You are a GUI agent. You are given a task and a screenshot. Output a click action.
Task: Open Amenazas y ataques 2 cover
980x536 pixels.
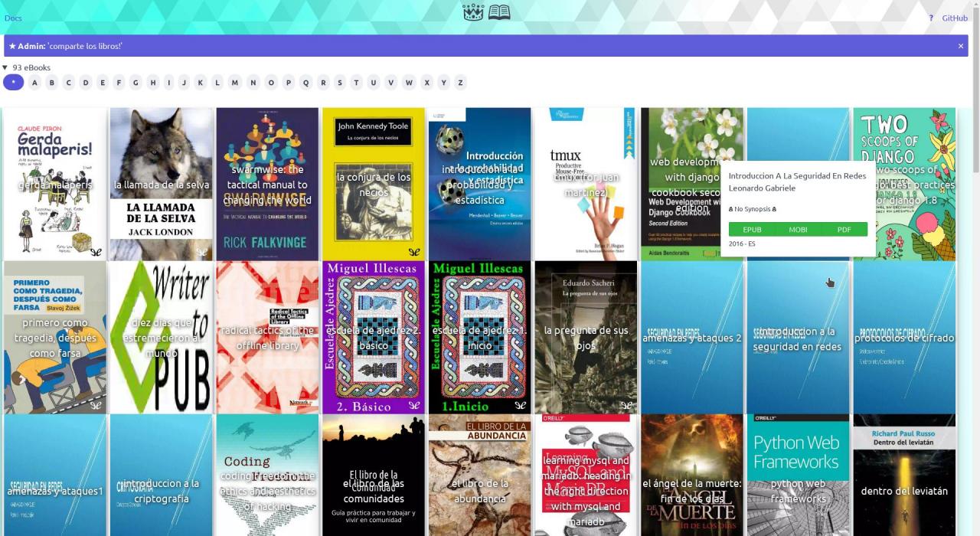coord(692,337)
